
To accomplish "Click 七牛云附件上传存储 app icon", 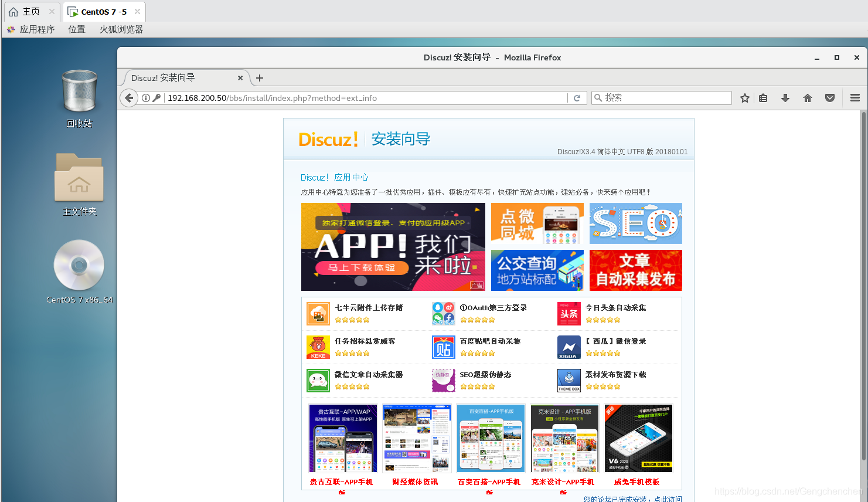I will (318, 314).
